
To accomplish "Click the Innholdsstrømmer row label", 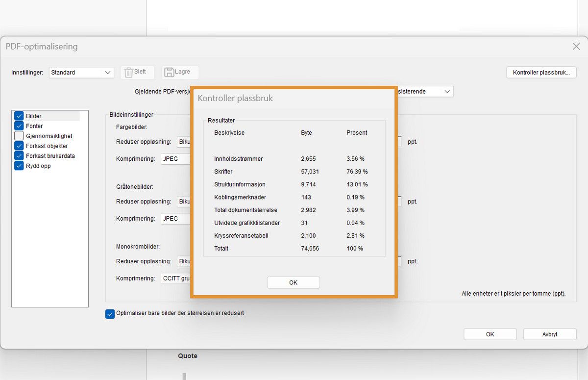I will click(x=239, y=159).
